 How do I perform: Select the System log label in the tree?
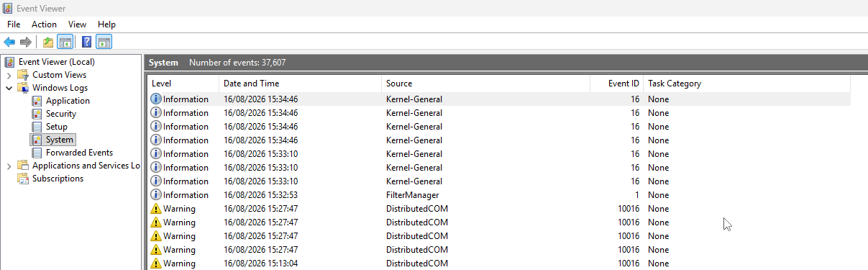point(60,140)
